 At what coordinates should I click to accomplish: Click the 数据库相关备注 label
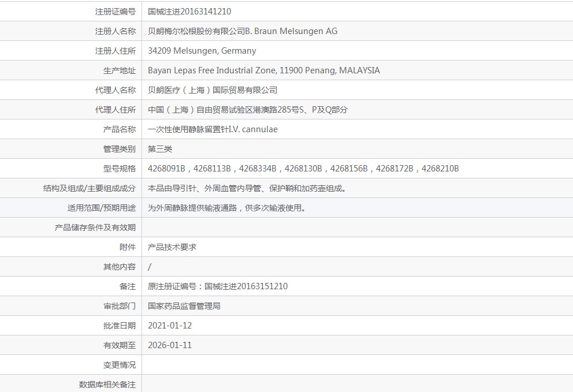point(107,384)
